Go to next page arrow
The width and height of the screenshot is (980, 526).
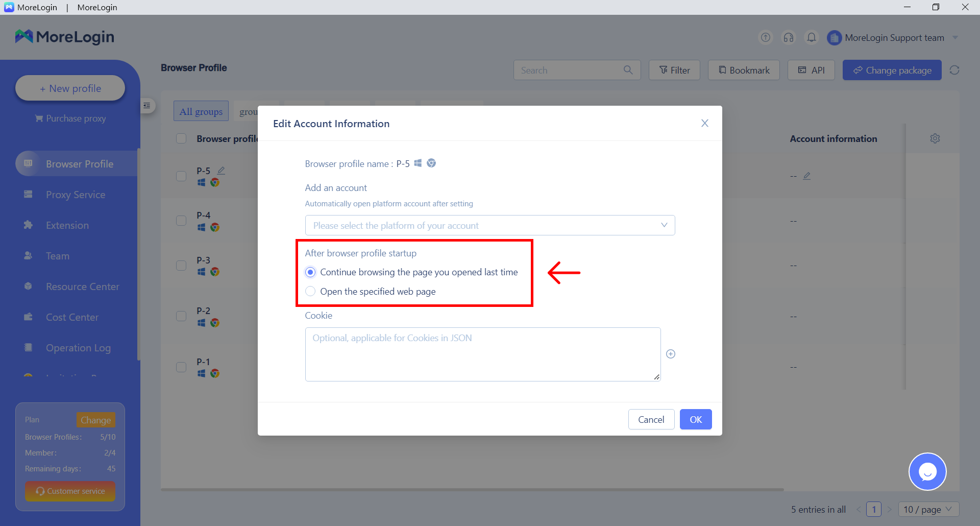tap(889, 509)
